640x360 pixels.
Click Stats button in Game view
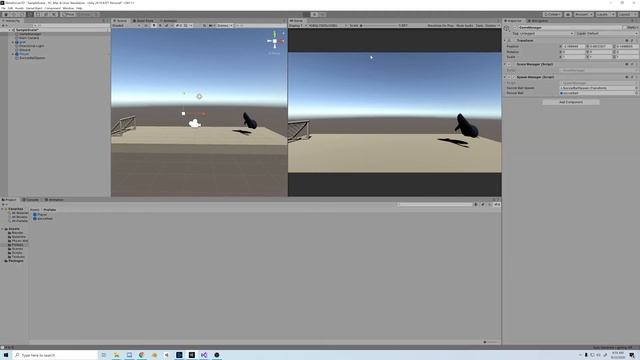tap(479, 25)
